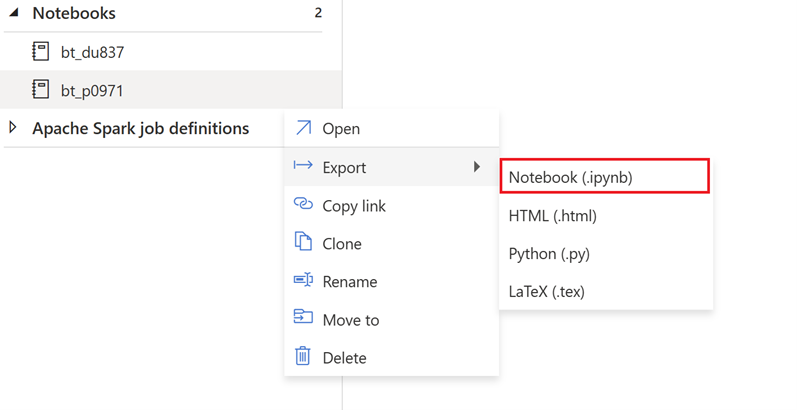The image size is (797, 410).
Task: Select the bt_p0971 notebook name
Action: point(92,91)
